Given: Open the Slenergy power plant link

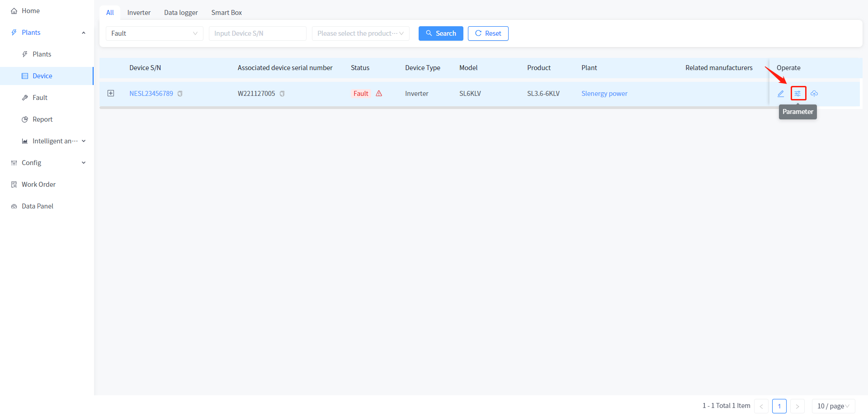Looking at the screenshot, I should (604, 94).
